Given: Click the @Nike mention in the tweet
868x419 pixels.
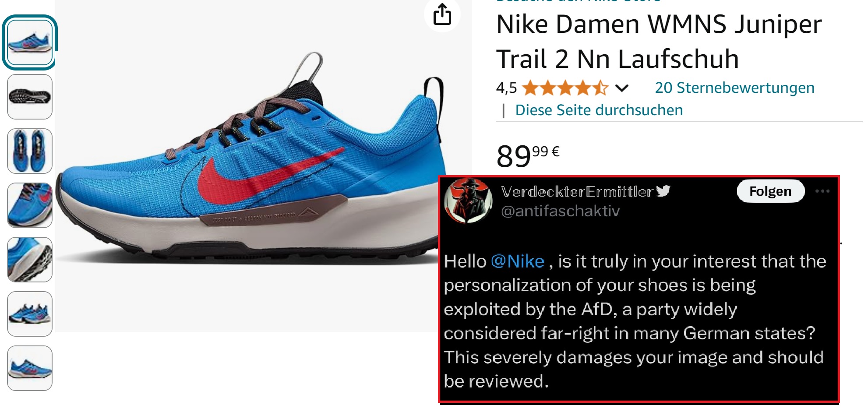Looking at the screenshot, I should click(x=518, y=261).
